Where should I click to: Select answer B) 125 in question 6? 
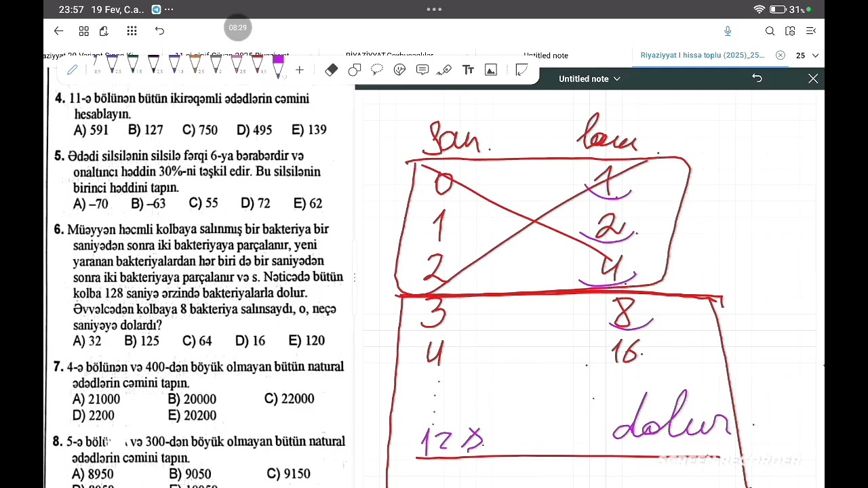(142, 341)
